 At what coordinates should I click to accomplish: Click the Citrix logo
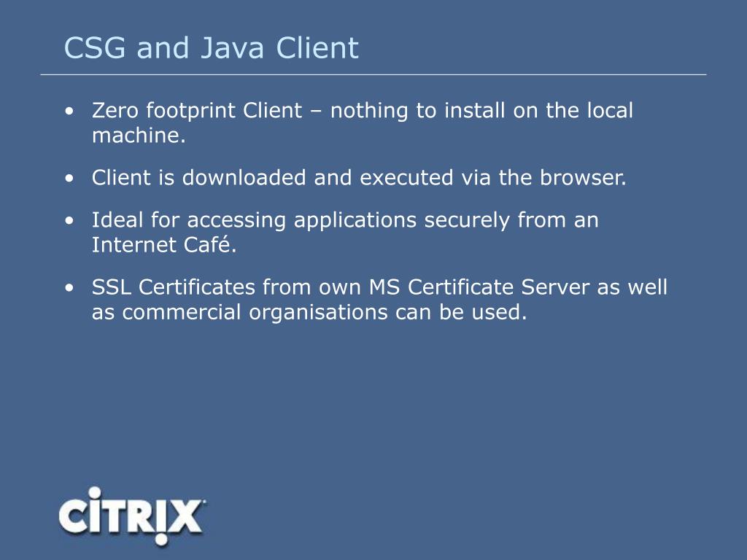(x=133, y=516)
